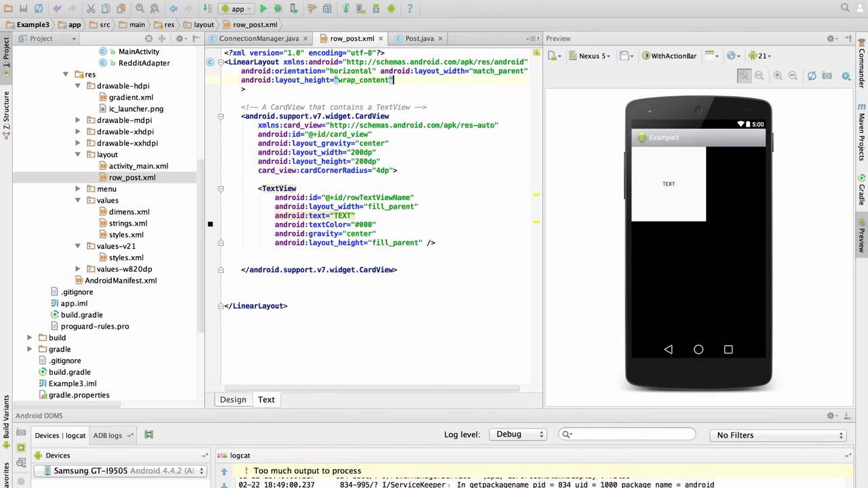Expand the drawable-mdpi folder

point(78,121)
